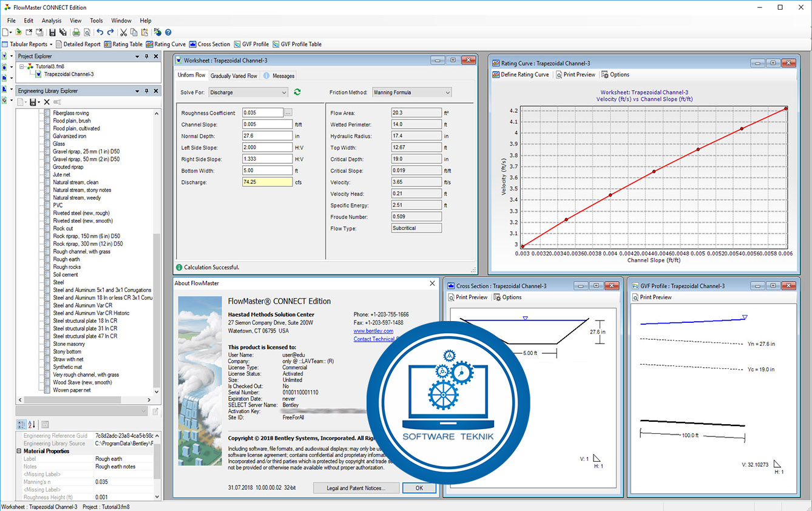Pin the Project Explorer panel
This screenshot has width=812, height=511.
(146, 56)
